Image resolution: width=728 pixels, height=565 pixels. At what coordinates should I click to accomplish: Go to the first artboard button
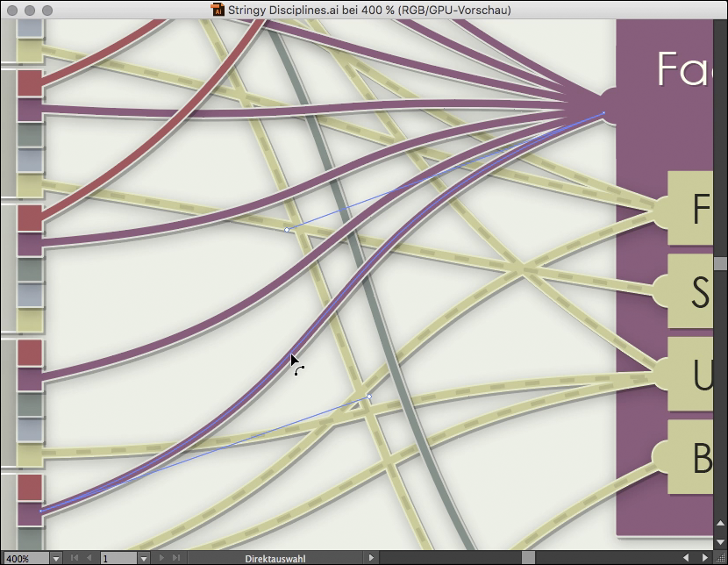point(75,558)
